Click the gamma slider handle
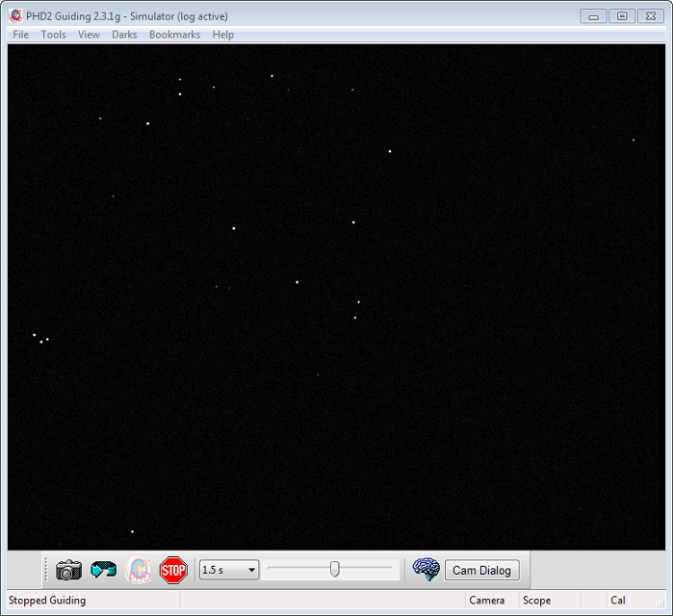The width and height of the screenshot is (673, 616). (335, 569)
